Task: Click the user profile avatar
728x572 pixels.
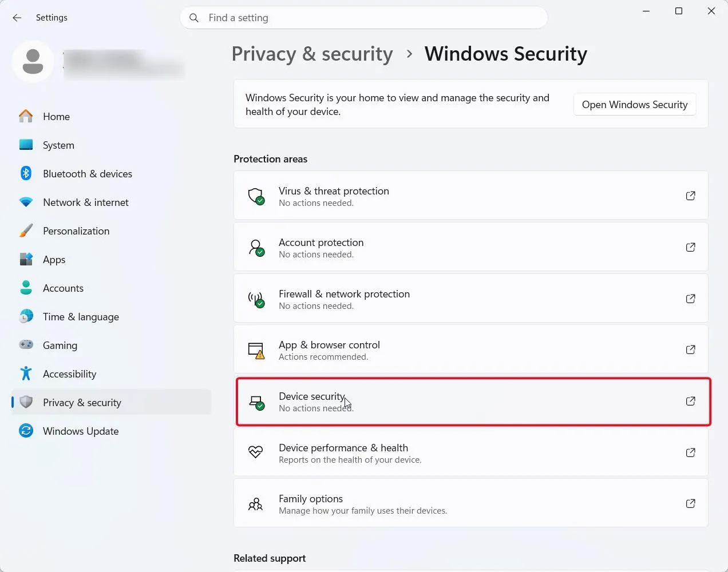Action: (33, 61)
